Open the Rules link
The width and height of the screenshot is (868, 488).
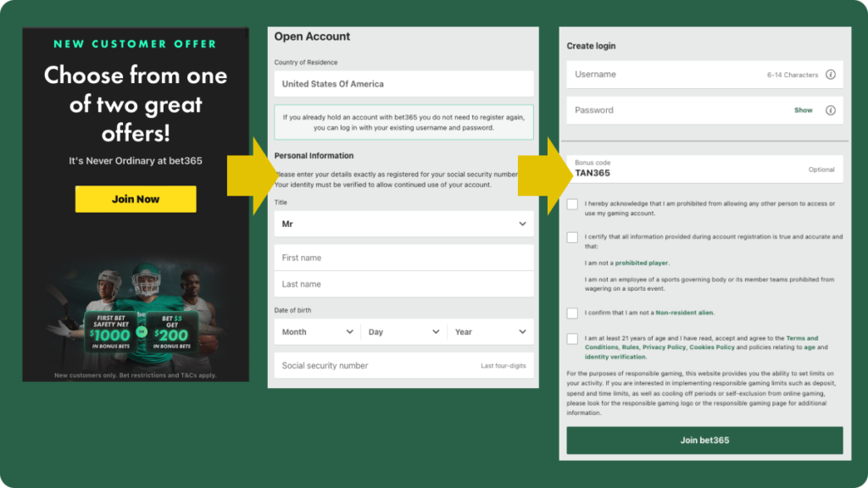pyautogui.click(x=630, y=347)
